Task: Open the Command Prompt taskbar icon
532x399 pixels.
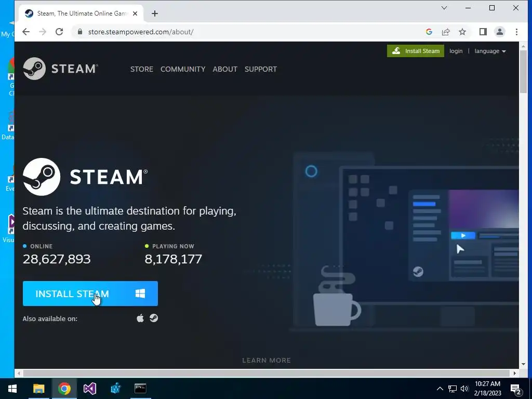Action: coord(140,389)
